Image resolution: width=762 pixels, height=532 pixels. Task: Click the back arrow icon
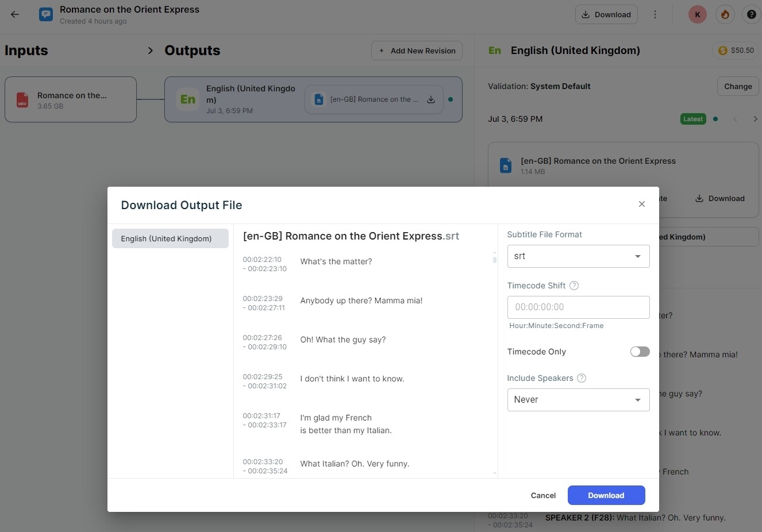pos(15,14)
